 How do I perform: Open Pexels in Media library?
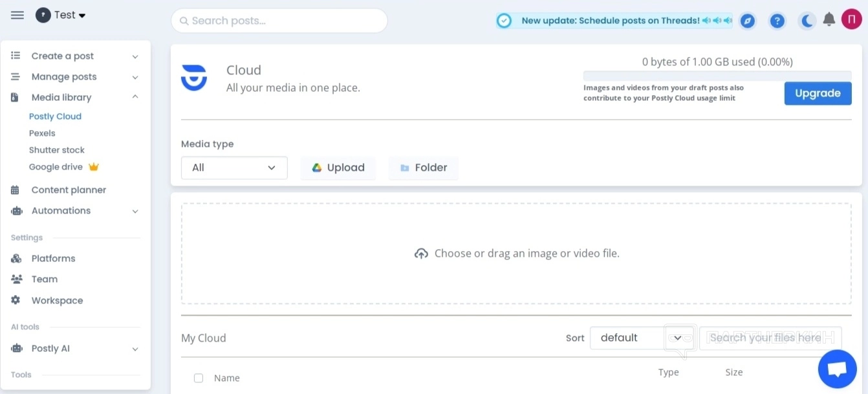click(x=42, y=133)
